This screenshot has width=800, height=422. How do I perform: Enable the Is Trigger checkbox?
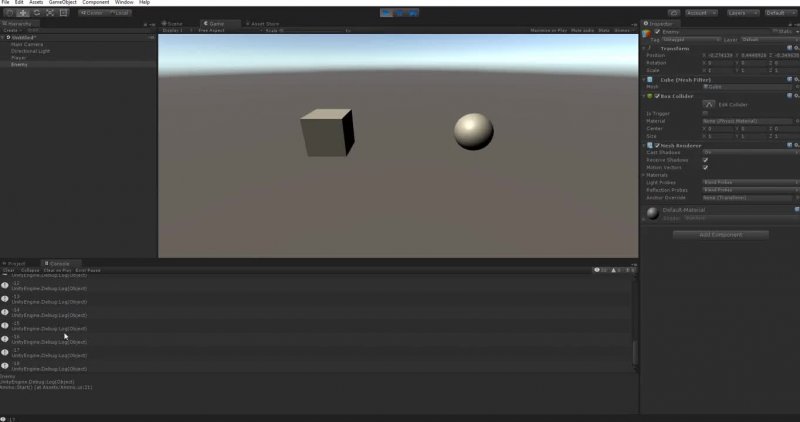click(705, 113)
